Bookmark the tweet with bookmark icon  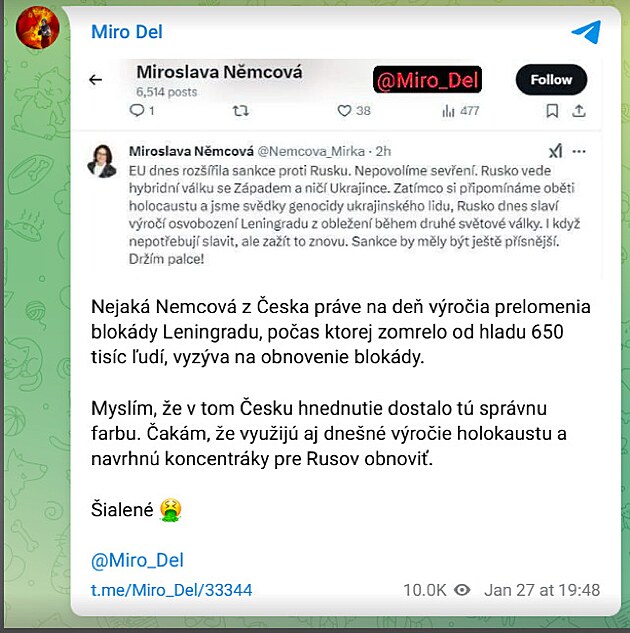pyautogui.click(x=552, y=111)
